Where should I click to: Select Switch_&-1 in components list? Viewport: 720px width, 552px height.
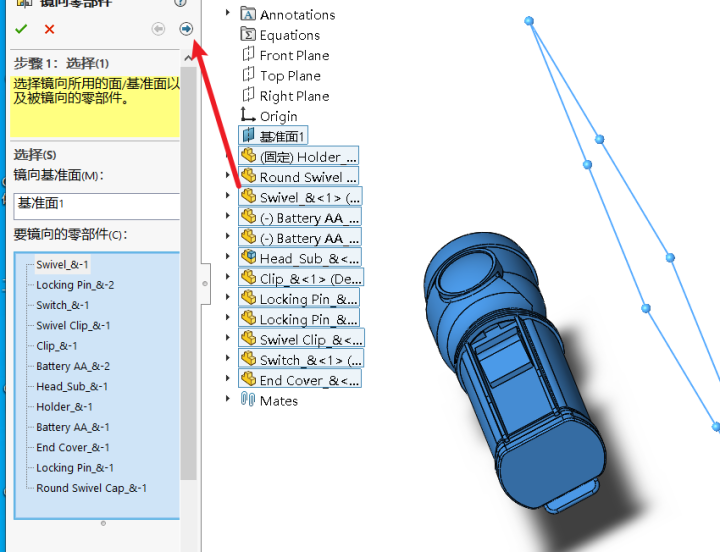(62, 305)
